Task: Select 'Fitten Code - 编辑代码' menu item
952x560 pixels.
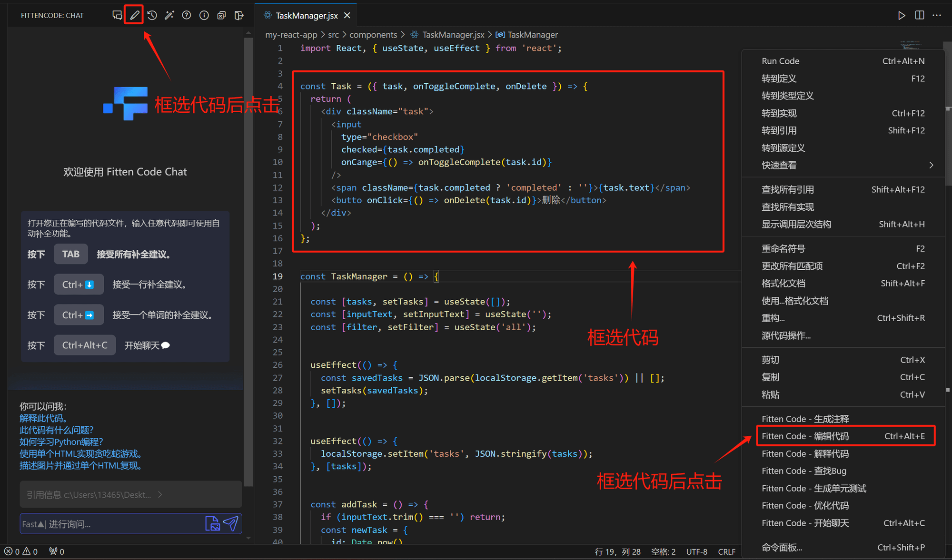Action: click(843, 436)
